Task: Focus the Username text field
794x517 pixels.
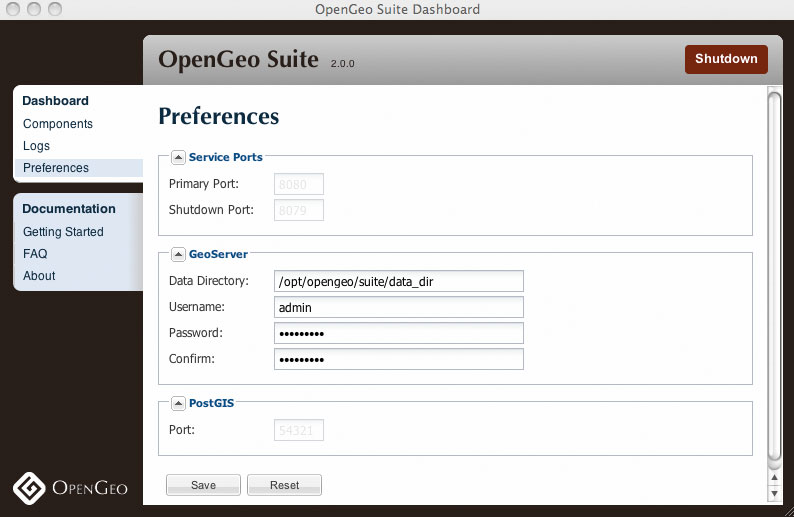Action: (399, 308)
